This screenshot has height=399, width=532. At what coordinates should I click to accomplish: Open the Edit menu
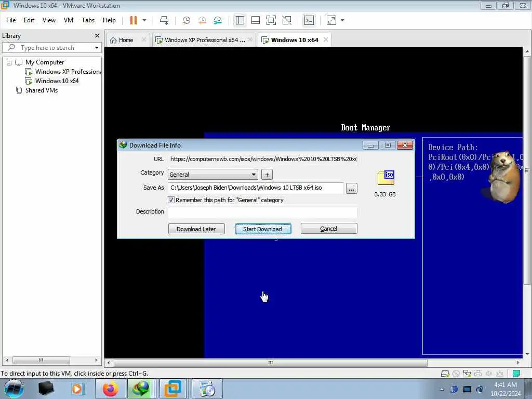pos(29,20)
